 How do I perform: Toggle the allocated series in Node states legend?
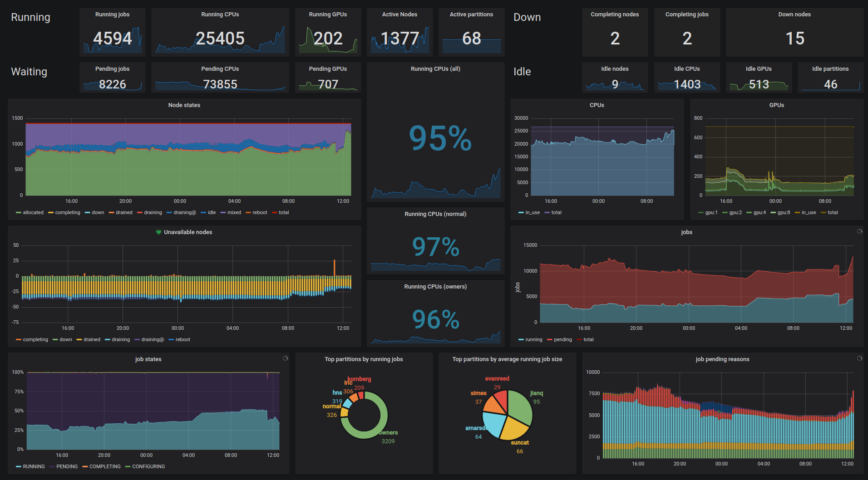click(33, 212)
